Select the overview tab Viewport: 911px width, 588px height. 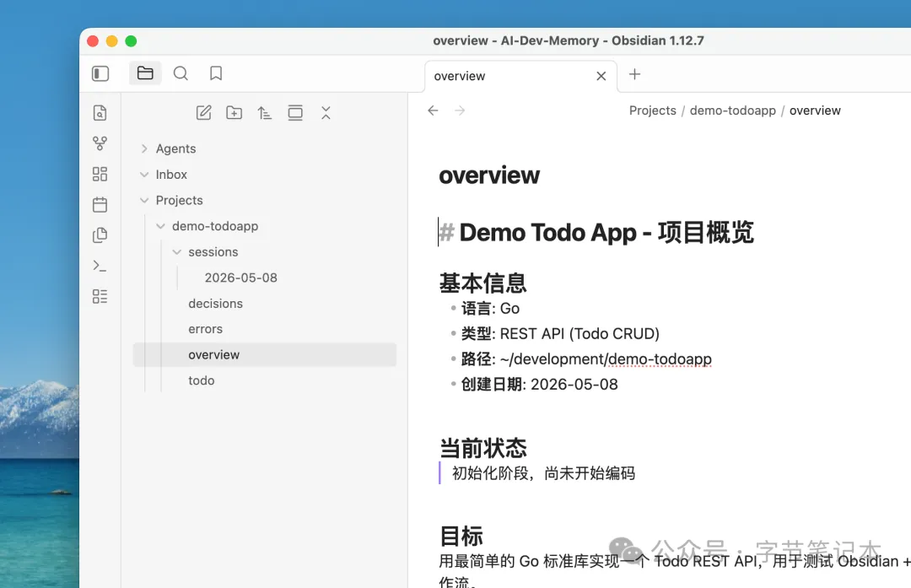(x=520, y=76)
